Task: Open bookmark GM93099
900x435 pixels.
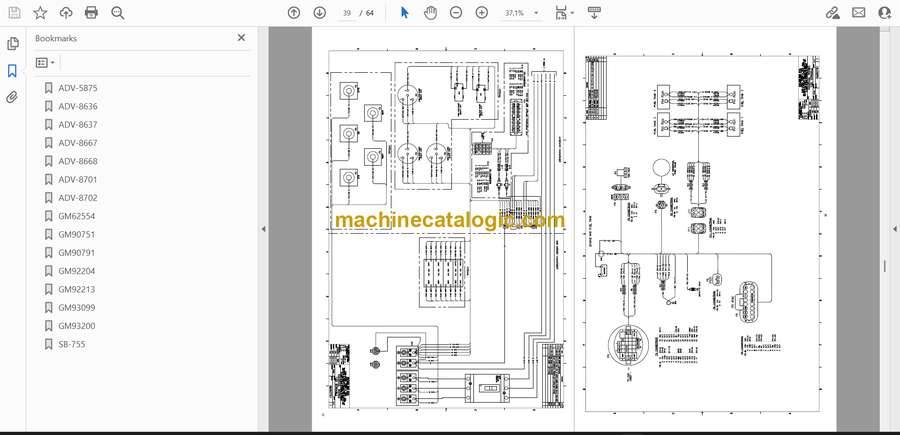Action: click(76, 308)
